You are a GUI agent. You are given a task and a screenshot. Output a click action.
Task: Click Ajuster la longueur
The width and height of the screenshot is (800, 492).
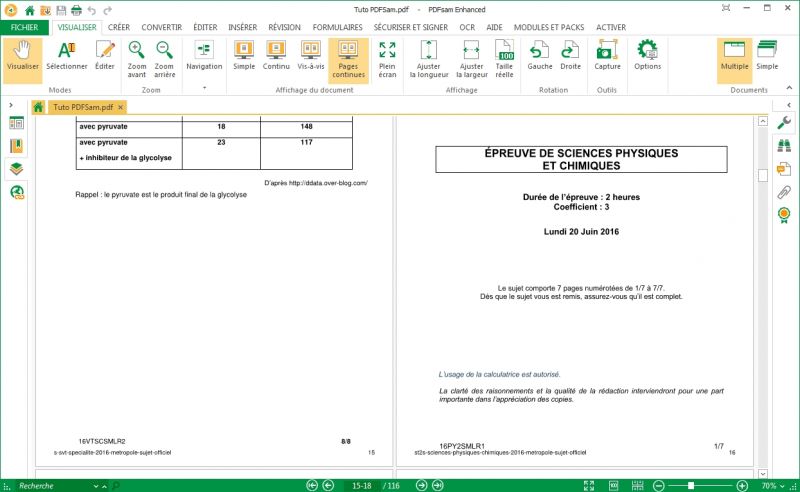[429, 60]
